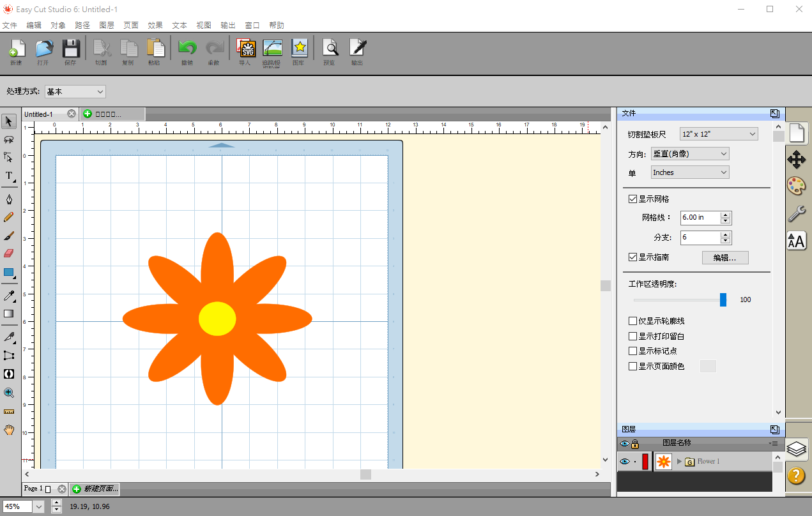Select the arrow selection tool

[x=9, y=121]
